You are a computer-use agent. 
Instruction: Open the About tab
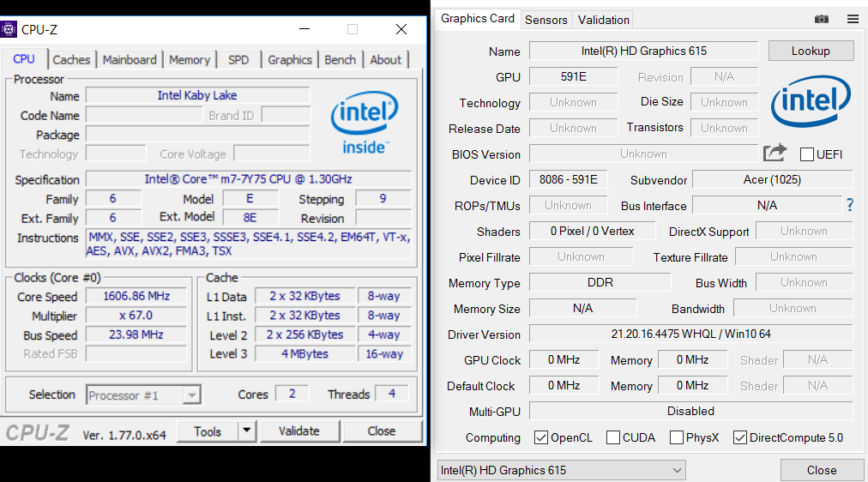point(386,60)
